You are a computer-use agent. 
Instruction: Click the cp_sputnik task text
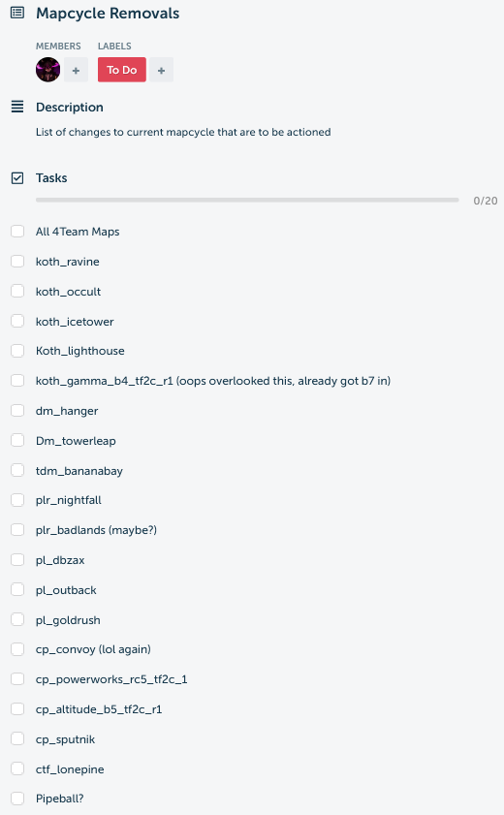pos(66,739)
